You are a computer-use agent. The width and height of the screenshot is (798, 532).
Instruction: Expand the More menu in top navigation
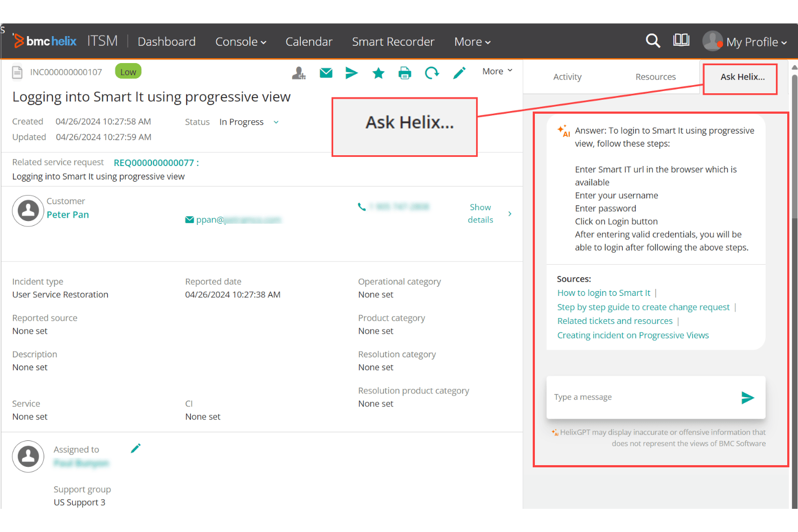pyautogui.click(x=472, y=42)
